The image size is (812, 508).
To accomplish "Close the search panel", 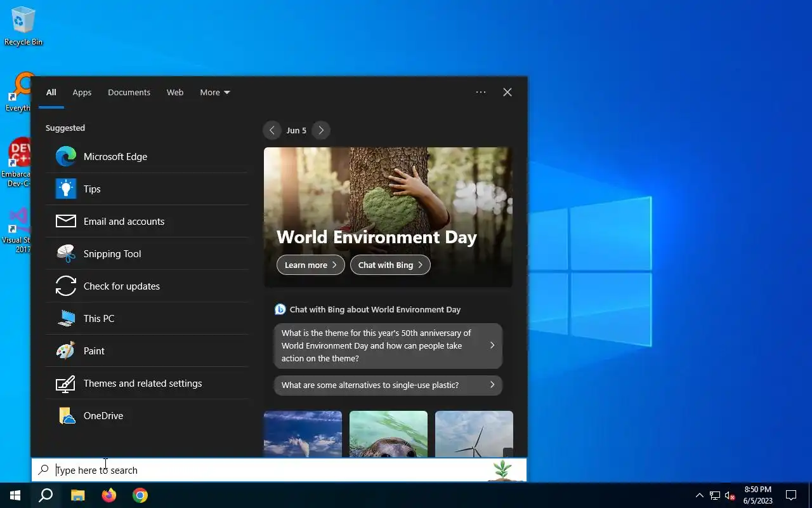I will (x=507, y=92).
